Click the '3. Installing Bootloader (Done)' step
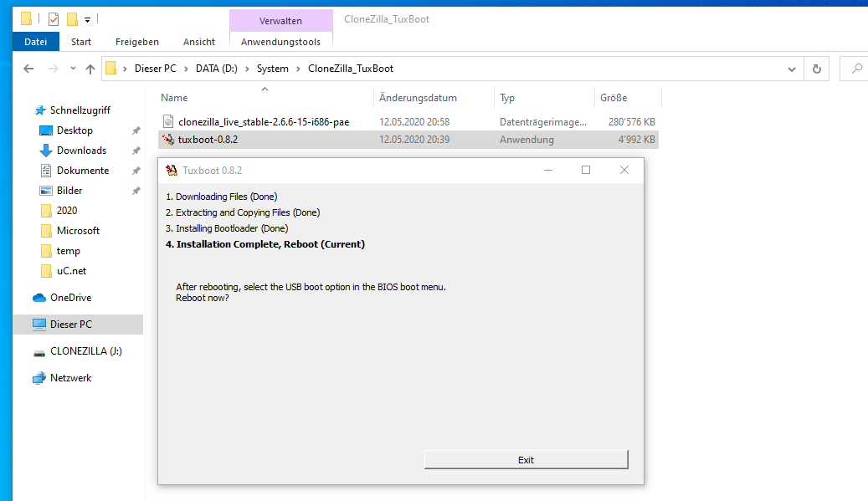This screenshot has width=868, height=501. pyautogui.click(x=227, y=228)
